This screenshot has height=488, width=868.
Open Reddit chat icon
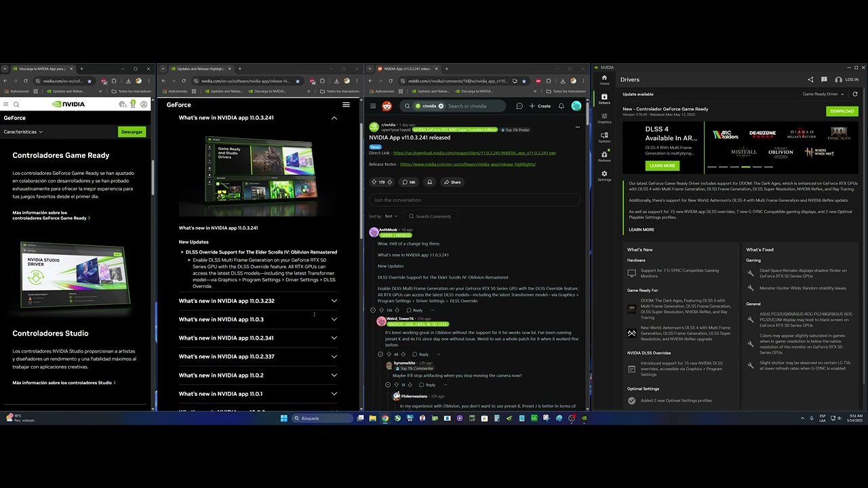click(519, 106)
